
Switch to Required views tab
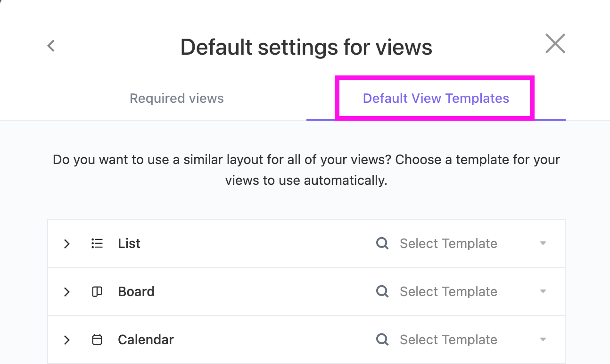click(177, 98)
